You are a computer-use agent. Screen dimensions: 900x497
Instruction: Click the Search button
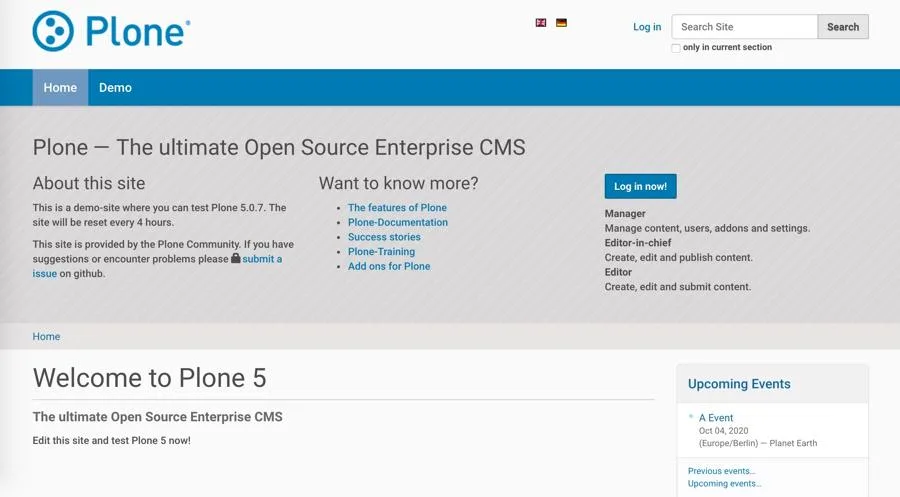tap(843, 27)
